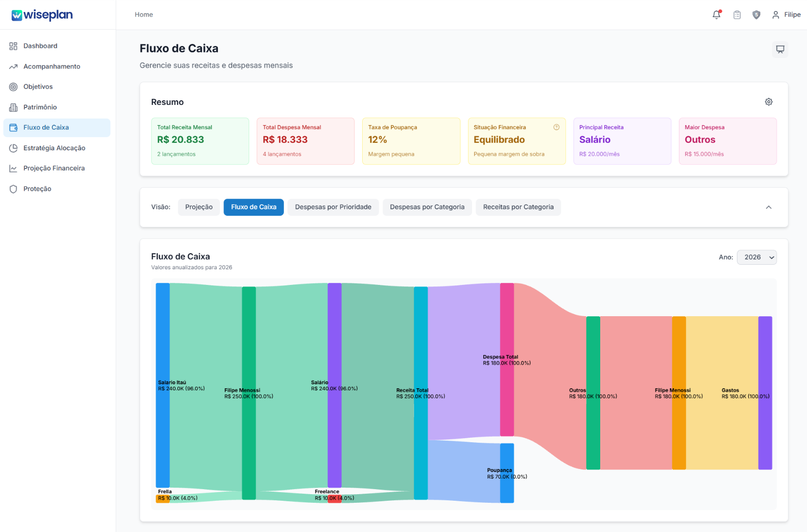807x532 pixels.
Task: Switch view to Projeção
Action: click(199, 207)
